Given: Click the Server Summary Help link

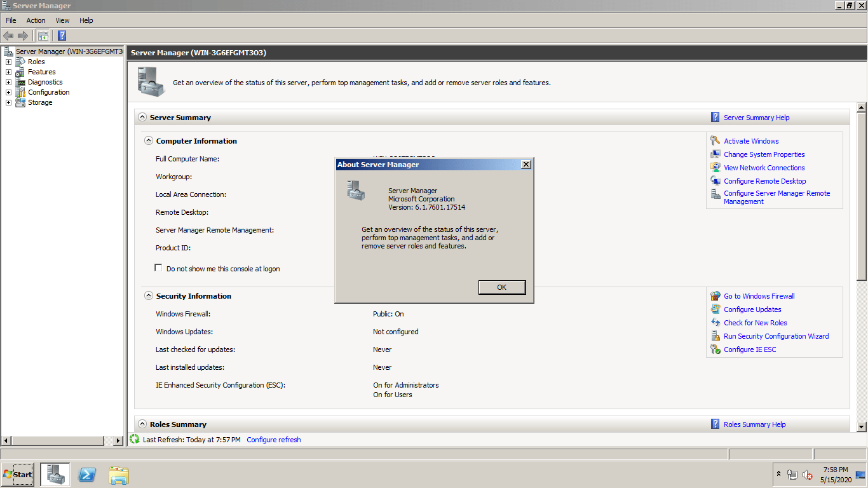Looking at the screenshot, I should tap(757, 118).
